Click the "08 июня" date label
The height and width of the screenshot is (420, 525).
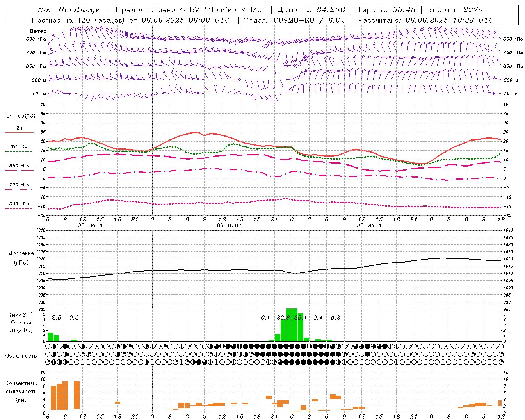pos(369,226)
